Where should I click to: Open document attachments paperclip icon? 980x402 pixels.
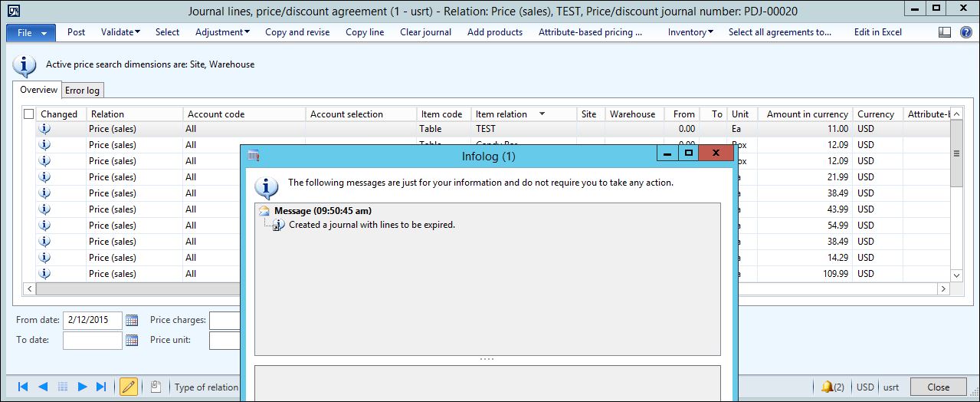point(156,387)
